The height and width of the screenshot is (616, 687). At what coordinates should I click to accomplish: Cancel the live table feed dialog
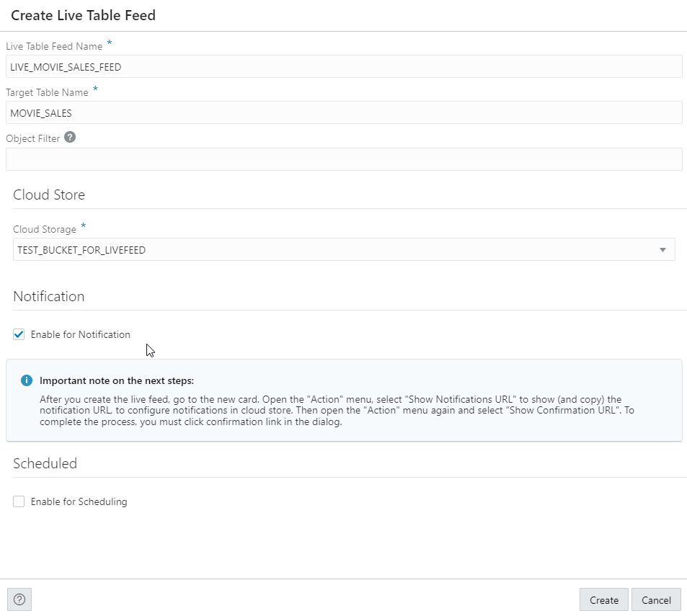pyautogui.click(x=656, y=600)
